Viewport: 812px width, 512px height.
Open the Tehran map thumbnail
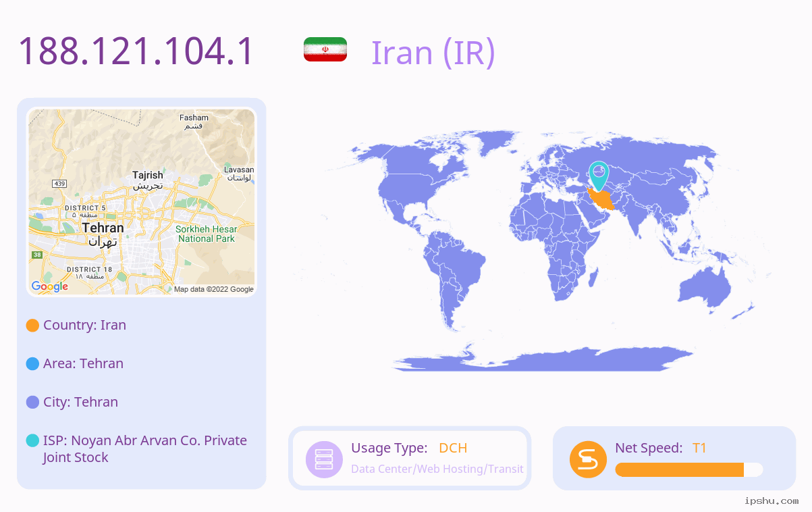(141, 202)
